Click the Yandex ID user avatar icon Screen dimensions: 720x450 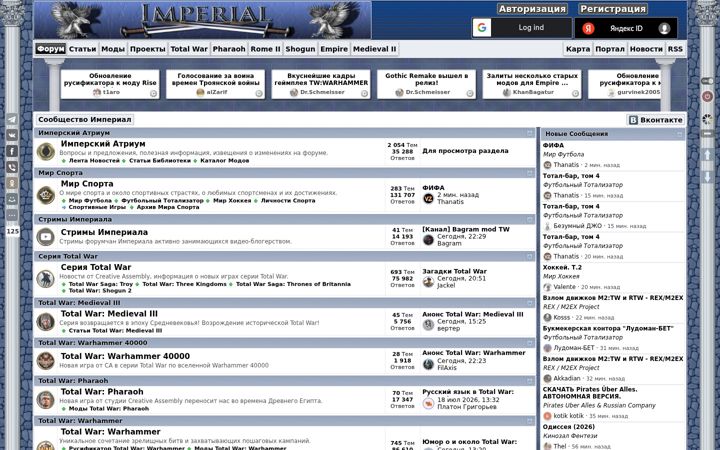664,28
